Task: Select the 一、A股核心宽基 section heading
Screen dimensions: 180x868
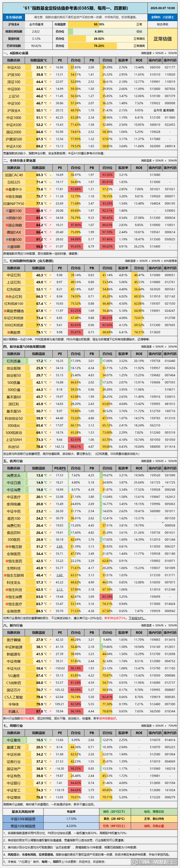Action: click(x=16, y=53)
